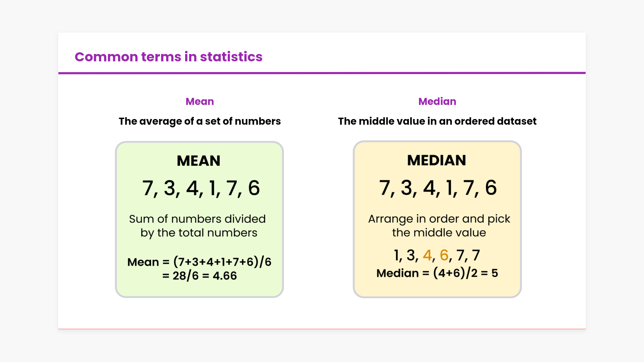This screenshot has height=362, width=644.
Task: Click "The middle value in an ordered dataset" text
Action: 437,121
